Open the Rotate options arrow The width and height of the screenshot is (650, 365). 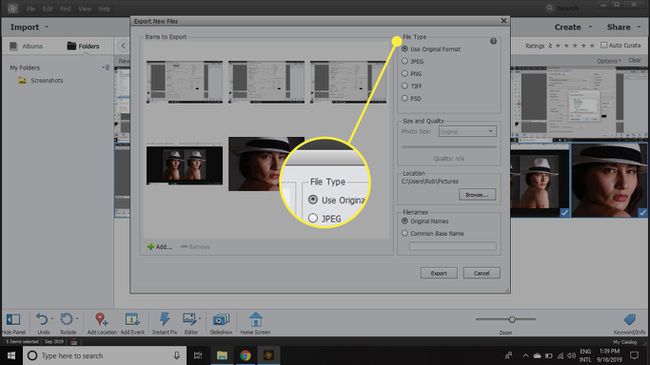tap(77, 319)
